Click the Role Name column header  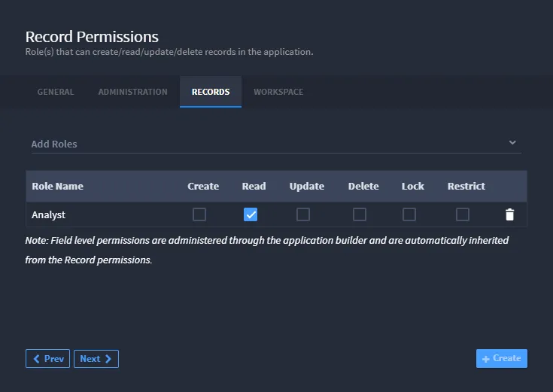[x=57, y=186]
